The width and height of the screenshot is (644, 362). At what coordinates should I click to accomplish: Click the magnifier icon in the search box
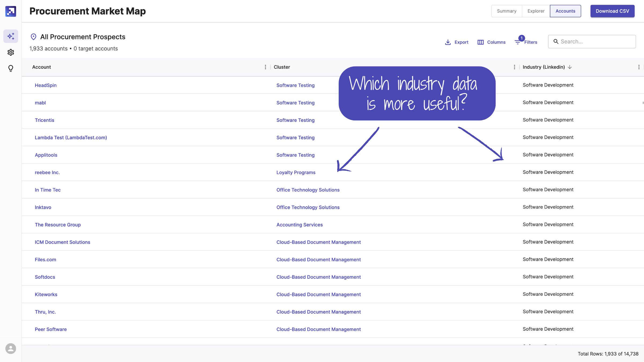click(556, 41)
